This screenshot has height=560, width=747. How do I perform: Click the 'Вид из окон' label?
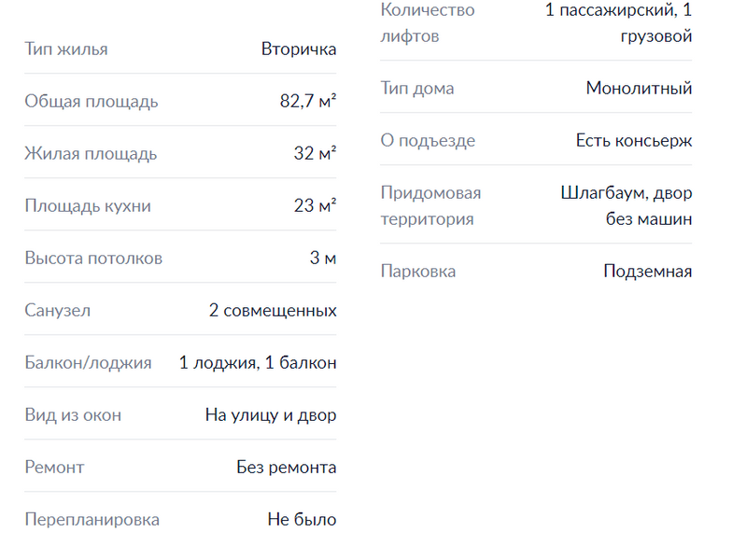73,415
